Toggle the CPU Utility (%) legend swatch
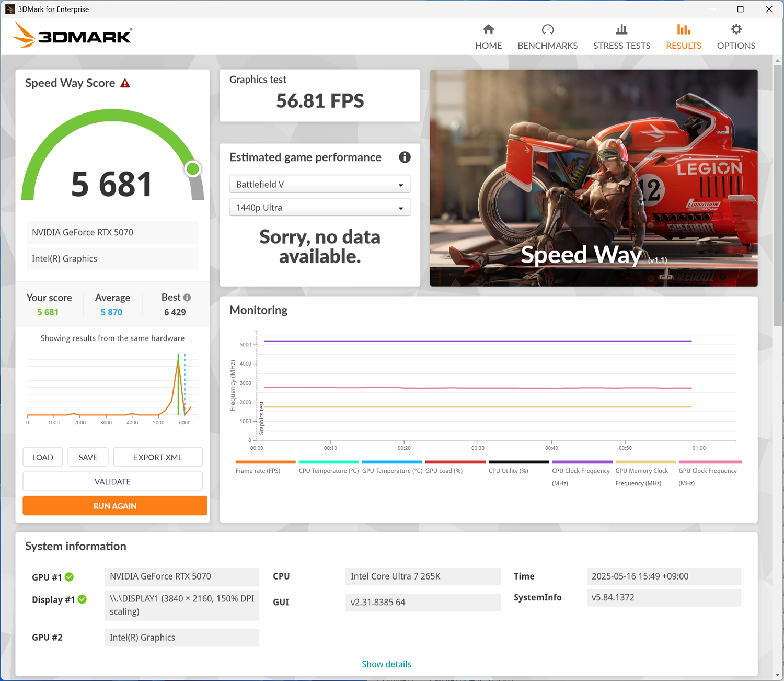This screenshot has height=681, width=784. coord(519,462)
